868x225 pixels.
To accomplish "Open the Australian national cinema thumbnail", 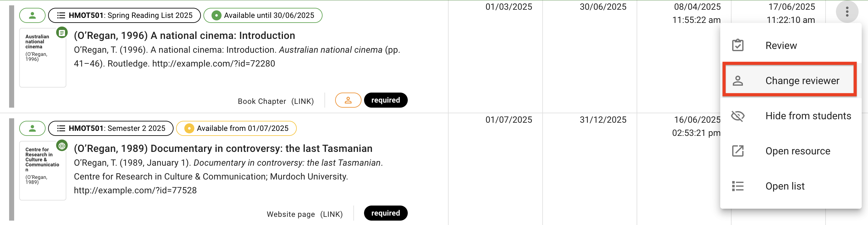I will (42, 57).
